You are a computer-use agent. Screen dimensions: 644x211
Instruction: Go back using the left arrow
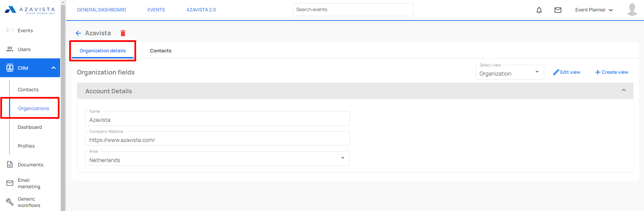(x=78, y=33)
